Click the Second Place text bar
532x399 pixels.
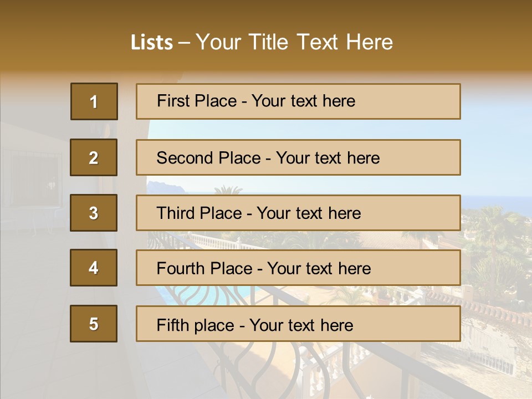pyautogui.click(x=298, y=157)
